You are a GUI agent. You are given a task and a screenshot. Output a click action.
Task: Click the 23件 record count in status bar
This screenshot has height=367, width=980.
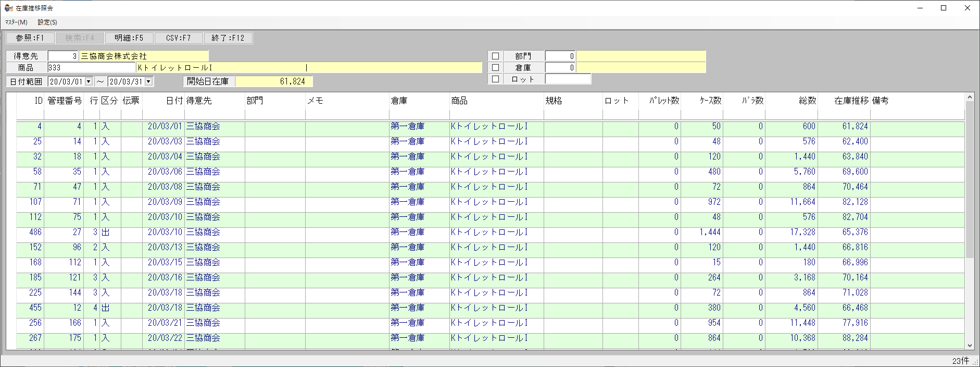pyautogui.click(x=961, y=361)
